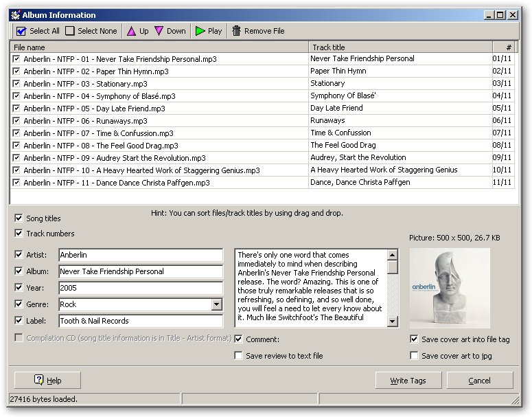Toggle Save review to text file
532x417 pixels.
[238, 356]
